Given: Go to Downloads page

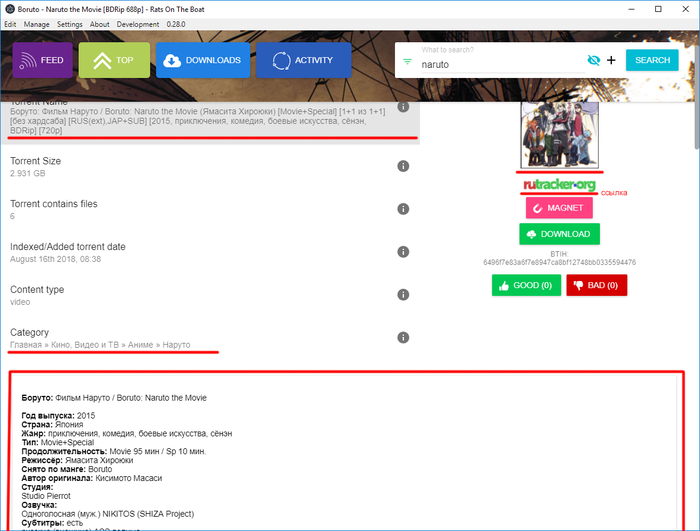Looking at the screenshot, I should pos(202,60).
